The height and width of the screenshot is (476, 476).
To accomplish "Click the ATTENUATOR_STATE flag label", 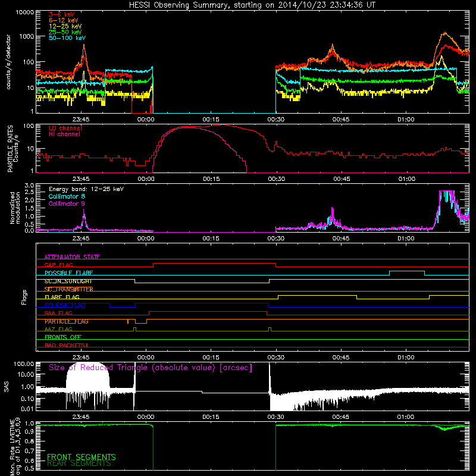I will click(x=72, y=257).
